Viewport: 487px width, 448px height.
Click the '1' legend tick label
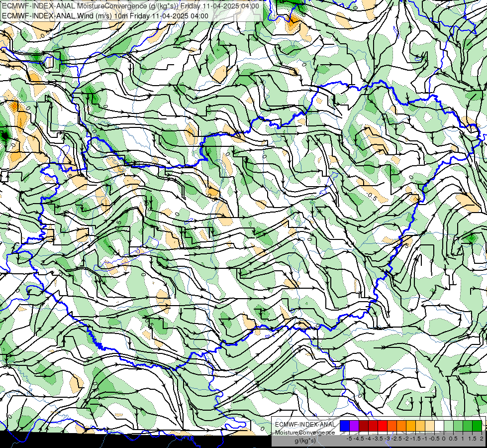[x=463, y=439]
